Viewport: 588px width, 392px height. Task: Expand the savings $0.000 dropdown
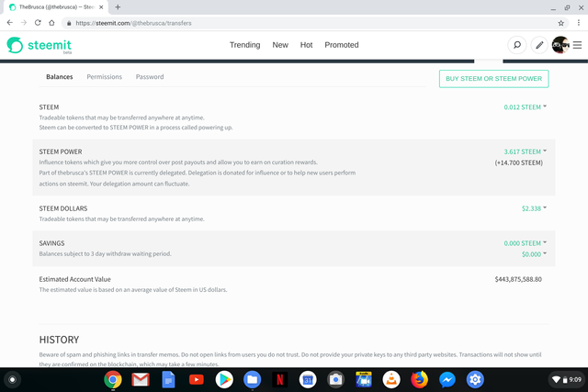tap(534, 254)
